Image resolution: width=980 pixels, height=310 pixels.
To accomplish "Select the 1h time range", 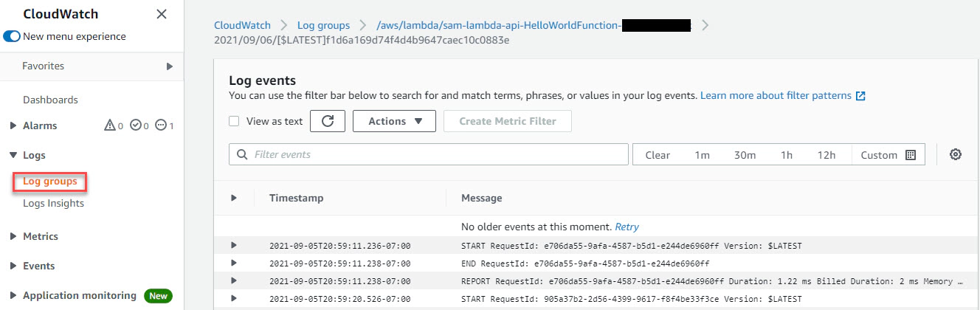I will 787,155.
